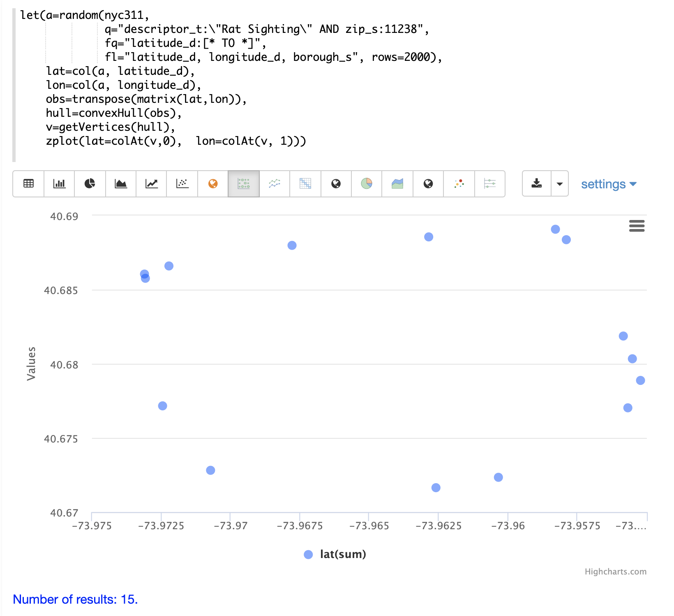This screenshot has width=674, height=616.
Task: Choose the horizontal range-lines chart icon
Action: point(490,184)
